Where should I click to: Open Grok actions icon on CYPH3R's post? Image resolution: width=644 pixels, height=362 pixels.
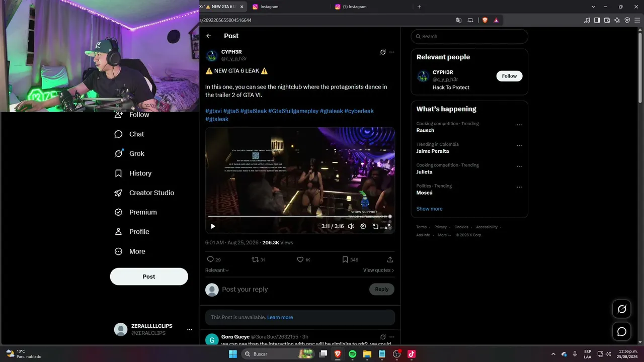point(383,52)
